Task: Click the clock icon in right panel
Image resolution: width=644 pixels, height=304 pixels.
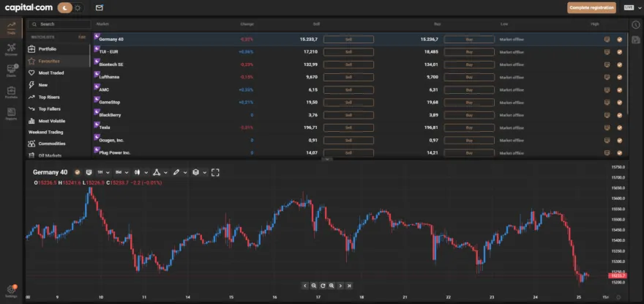Action: 635,24
